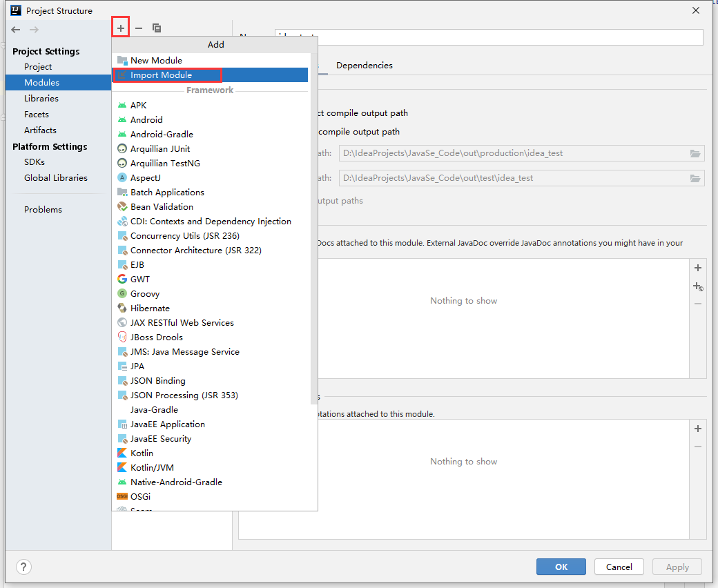Click the Cancel button
Viewport: 718px width, 588px height.
(x=619, y=567)
